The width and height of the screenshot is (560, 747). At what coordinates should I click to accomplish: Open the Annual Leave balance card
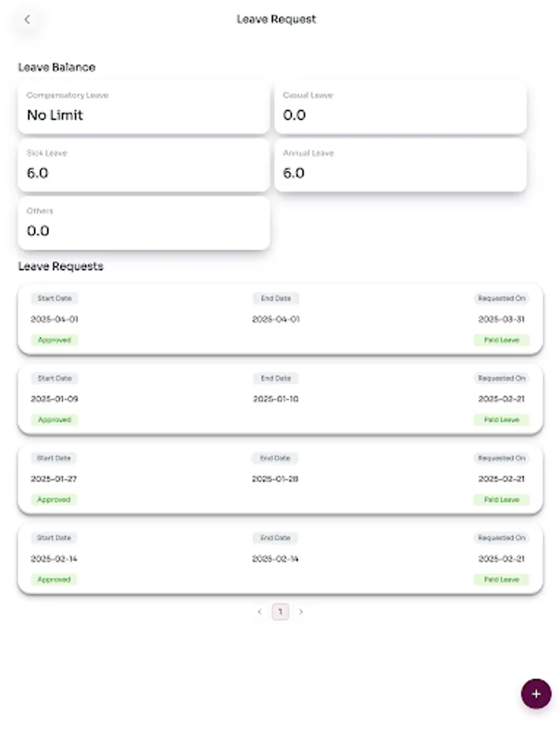pyautogui.click(x=400, y=165)
